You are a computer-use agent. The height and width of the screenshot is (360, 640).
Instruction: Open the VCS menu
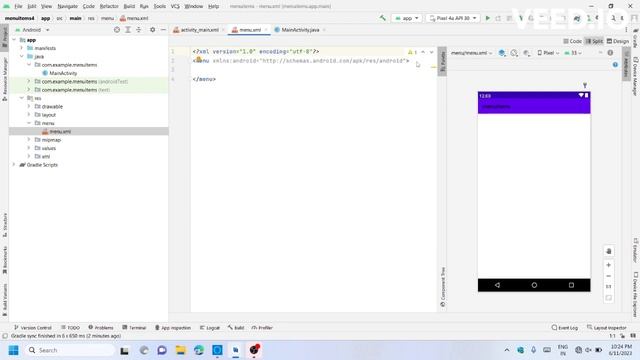tap(175, 6)
